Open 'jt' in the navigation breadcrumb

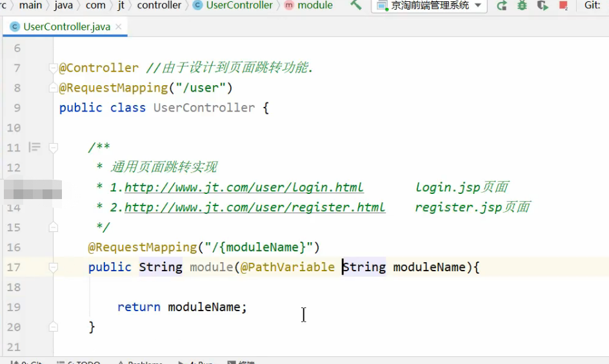point(121,5)
